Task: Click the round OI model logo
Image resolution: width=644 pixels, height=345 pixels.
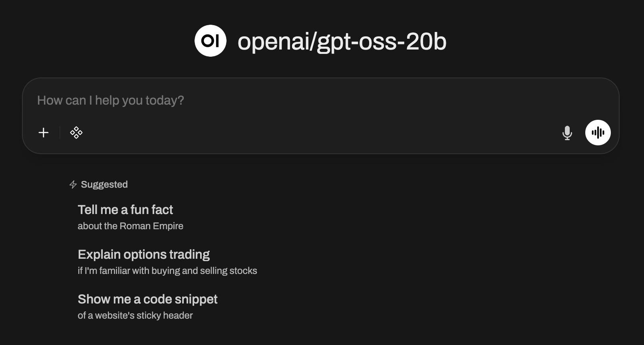Action: tap(211, 41)
